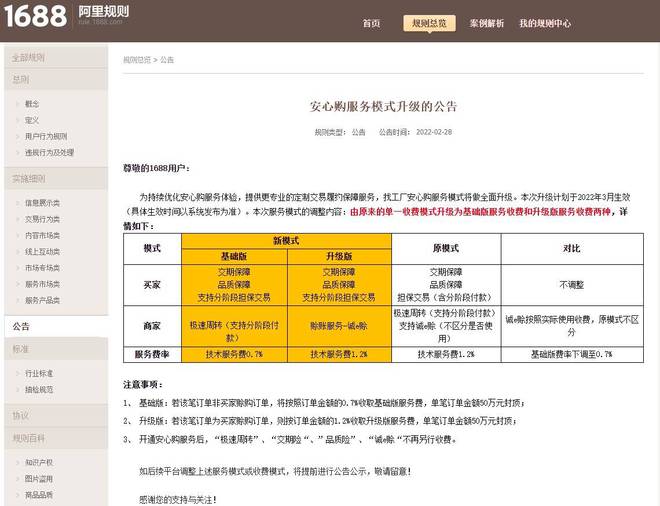This screenshot has width=660, height=506.
Task: Click the 基础版费率下调至0.7% cell
Action: click(x=572, y=354)
